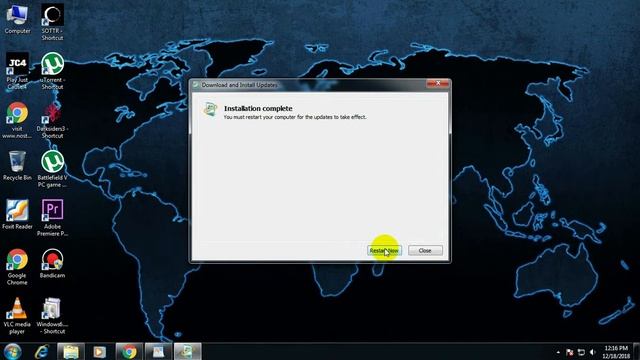Select the Windows6 shortcut desktop icon

tap(52, 316)
